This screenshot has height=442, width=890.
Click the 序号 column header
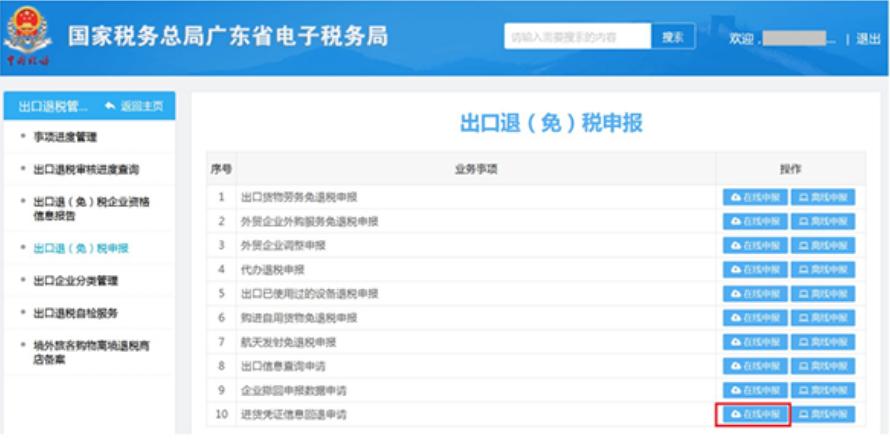click(x=221, y=170)
